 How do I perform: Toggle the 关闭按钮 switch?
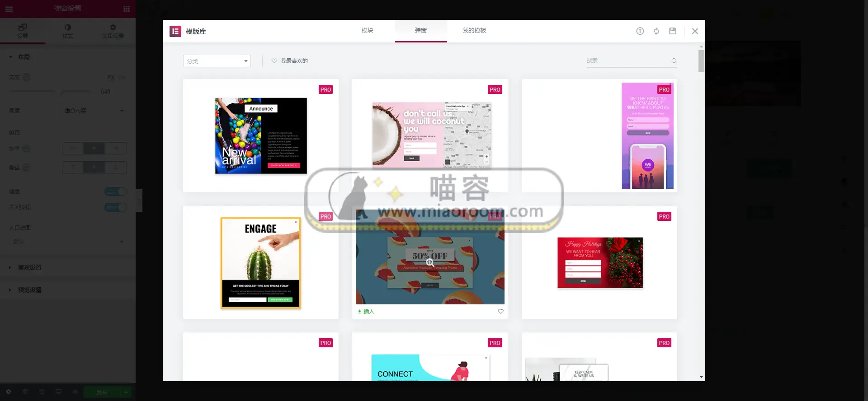[115, 207]
